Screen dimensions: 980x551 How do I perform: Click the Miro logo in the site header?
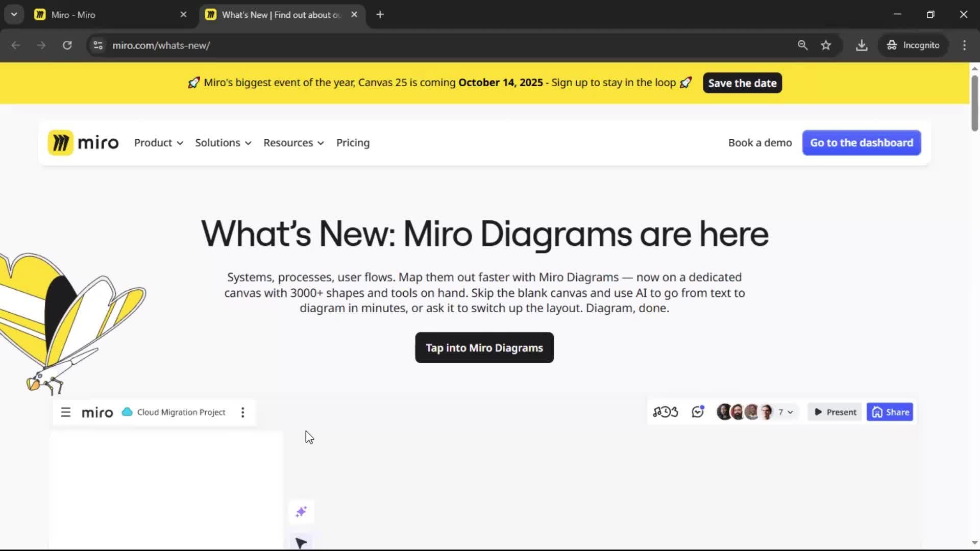point(83,143)
